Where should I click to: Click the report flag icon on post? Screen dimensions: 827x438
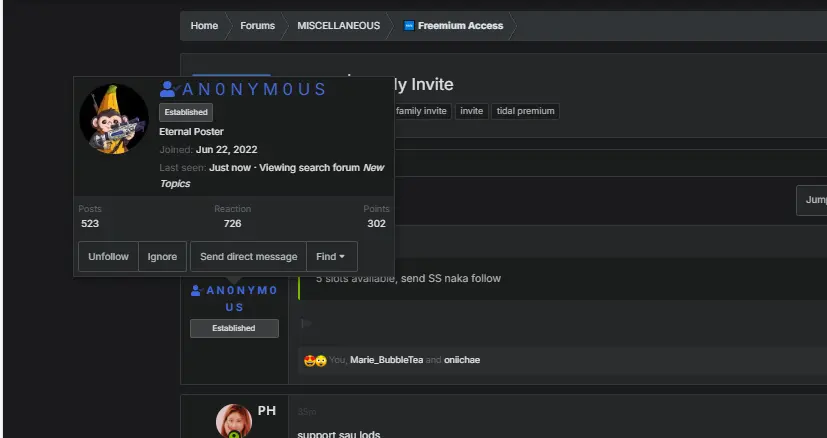point(306,323)
